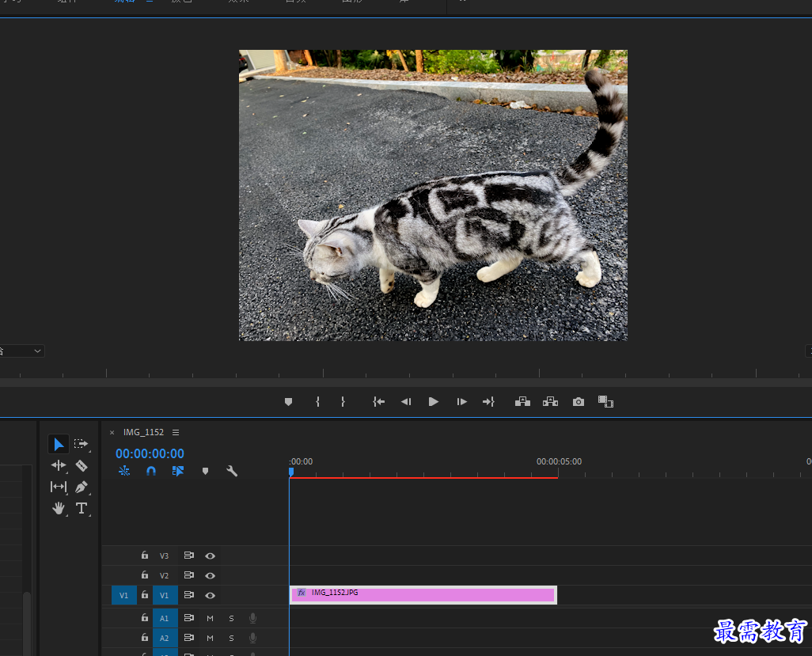Toggle V3 track output eye
Screen dimensions: 812x656
click(210, 556)
